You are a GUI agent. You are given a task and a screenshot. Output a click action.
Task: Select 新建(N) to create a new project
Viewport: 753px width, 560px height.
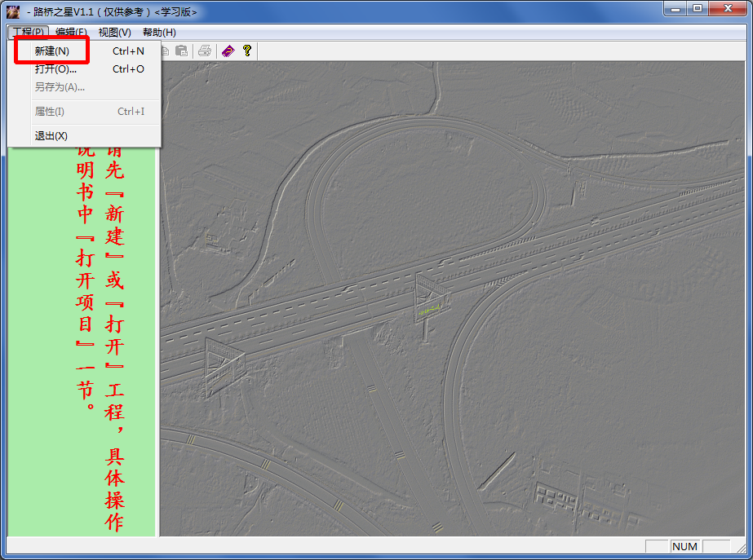[52, 51]
